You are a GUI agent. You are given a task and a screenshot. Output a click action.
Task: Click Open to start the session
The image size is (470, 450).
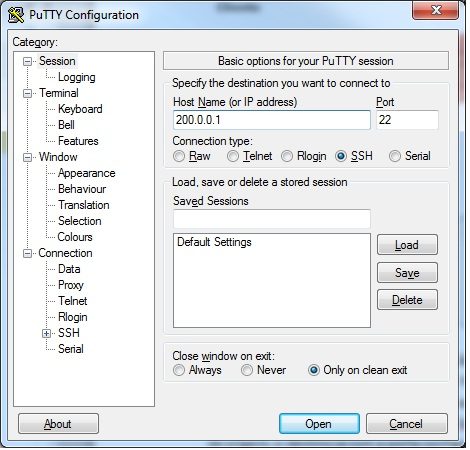pyautogui.click(x=319, y=424)
